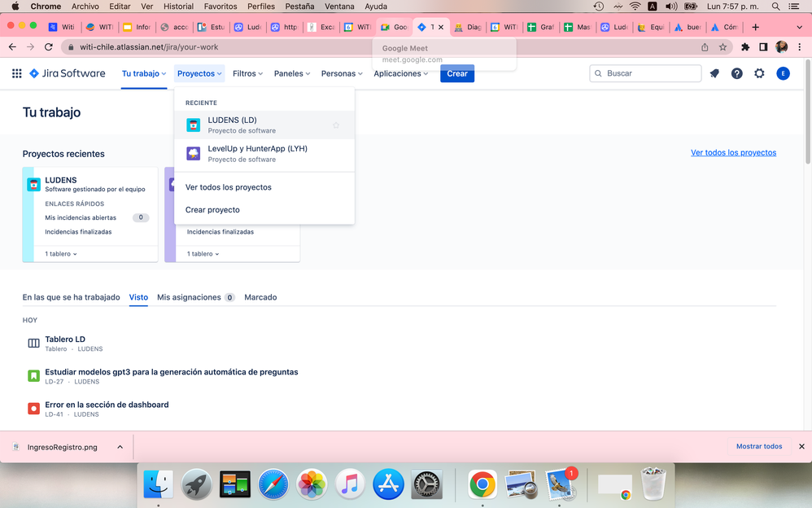
Task: Switch to Marcado tab
Action: click(260, 297)
